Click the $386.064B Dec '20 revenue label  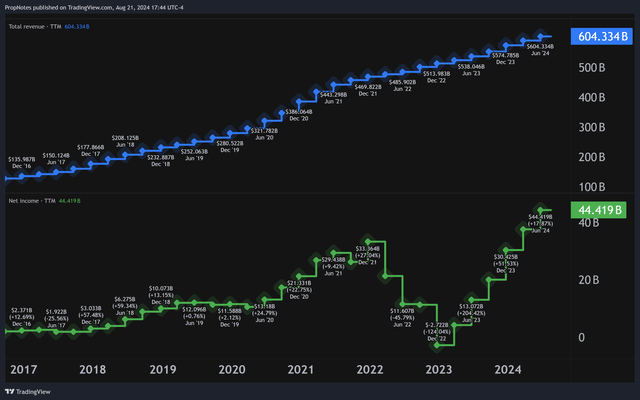(x=299, y=115)
